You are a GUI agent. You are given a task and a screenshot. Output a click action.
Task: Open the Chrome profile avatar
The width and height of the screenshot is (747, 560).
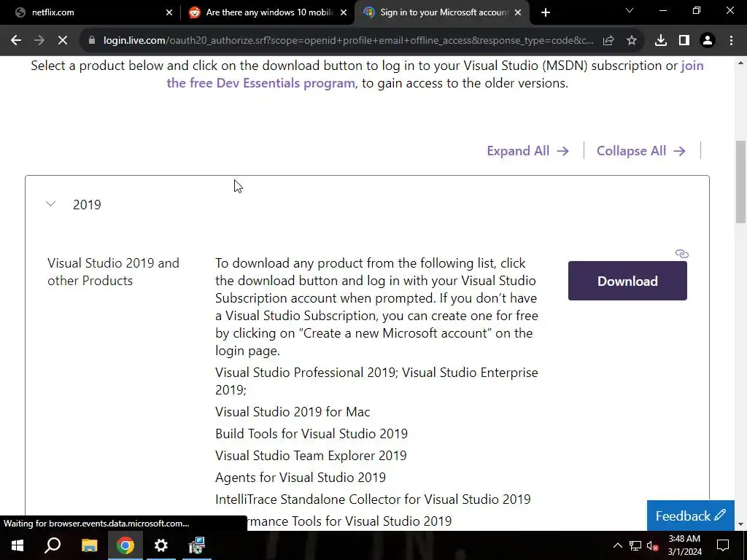pyautogui.click(x=708, y=41)
